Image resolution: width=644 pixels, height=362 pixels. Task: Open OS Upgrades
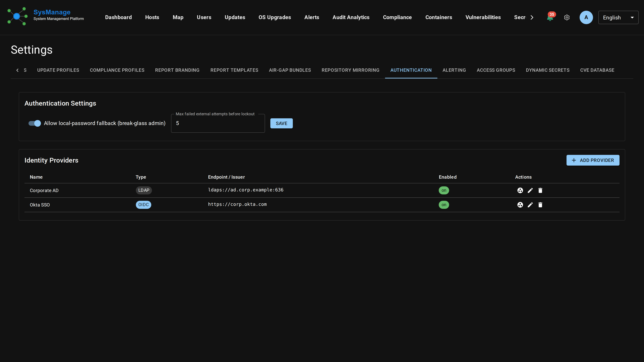[x=275, y=17]
